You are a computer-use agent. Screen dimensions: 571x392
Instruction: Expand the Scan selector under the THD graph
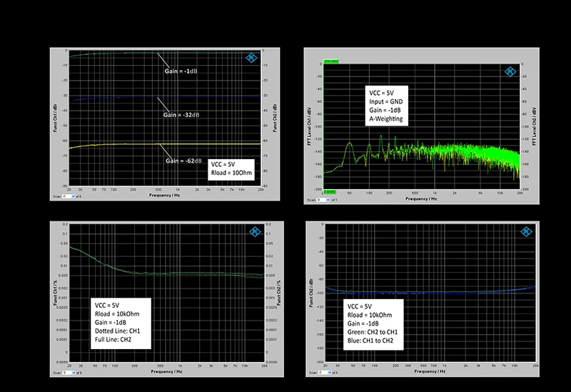(68, 372)
